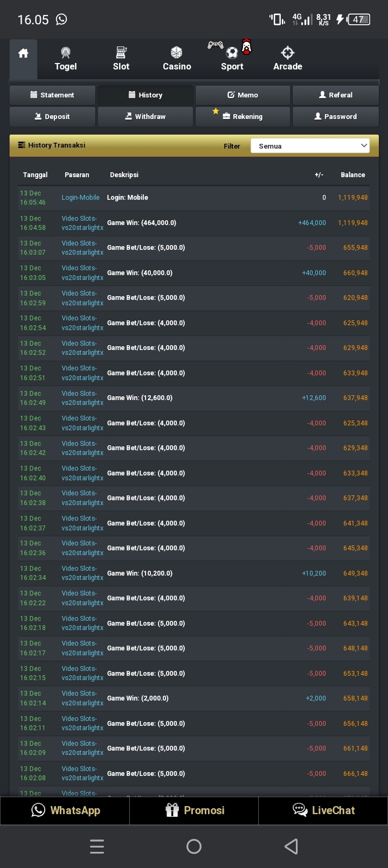
Task: Tap the home icon tab
Action: click(23, 54)
